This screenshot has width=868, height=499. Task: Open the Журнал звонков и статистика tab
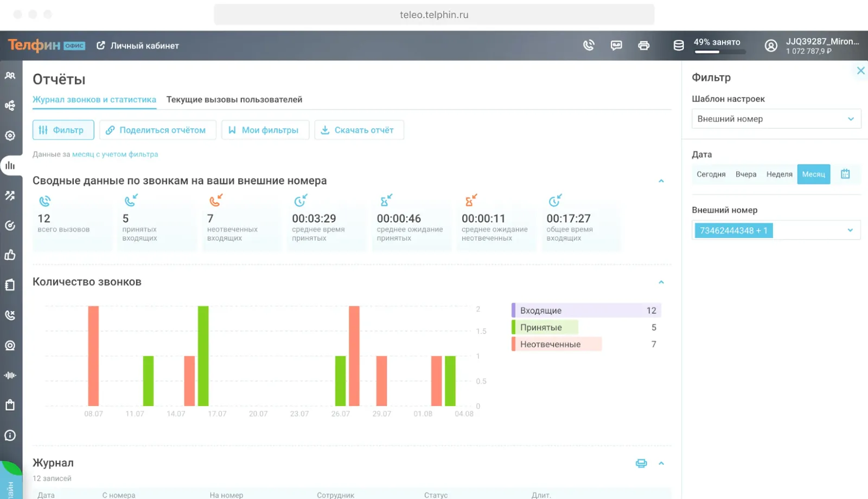[x=94, y=100]
